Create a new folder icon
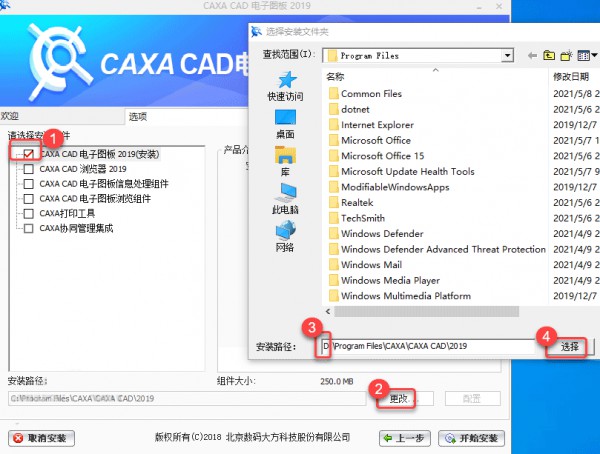The width and height of the screenshot is (600, 454). (x=566, y=56)
